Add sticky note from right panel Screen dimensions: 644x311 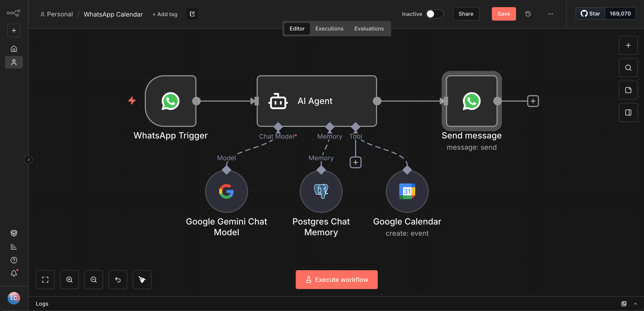point(628,90)
